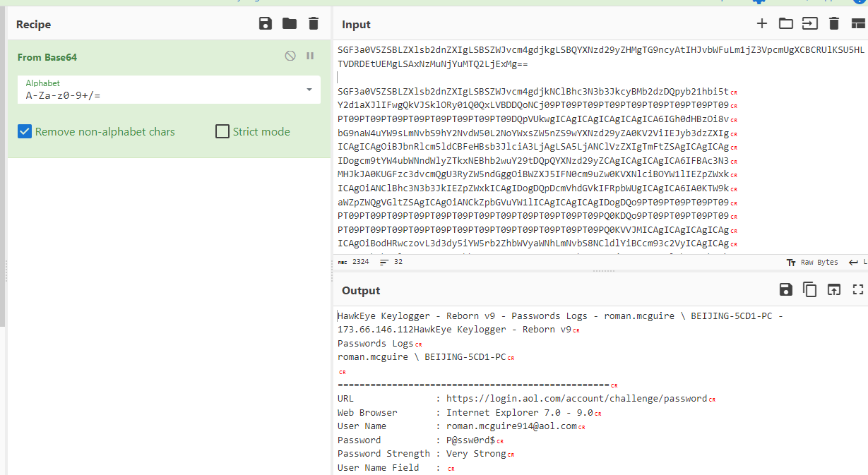Load a recipe via folder icon
This screenshot has width=868, height=475.
[290, 24]
